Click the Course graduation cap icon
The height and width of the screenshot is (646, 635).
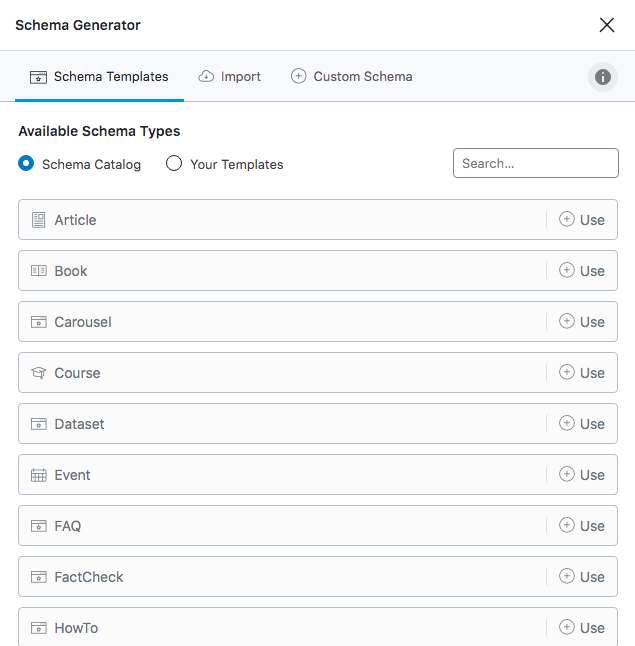pos(39,373)
